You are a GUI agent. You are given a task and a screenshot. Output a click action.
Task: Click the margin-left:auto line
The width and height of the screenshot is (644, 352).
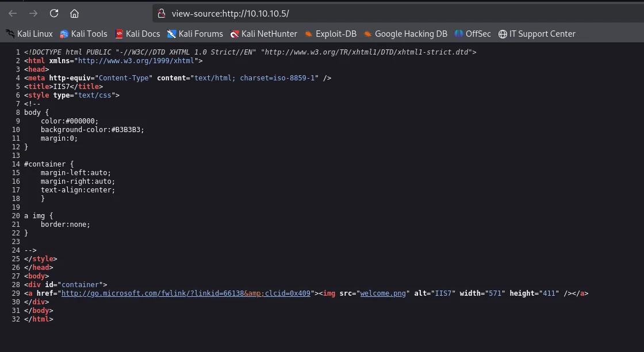[75, 173]
